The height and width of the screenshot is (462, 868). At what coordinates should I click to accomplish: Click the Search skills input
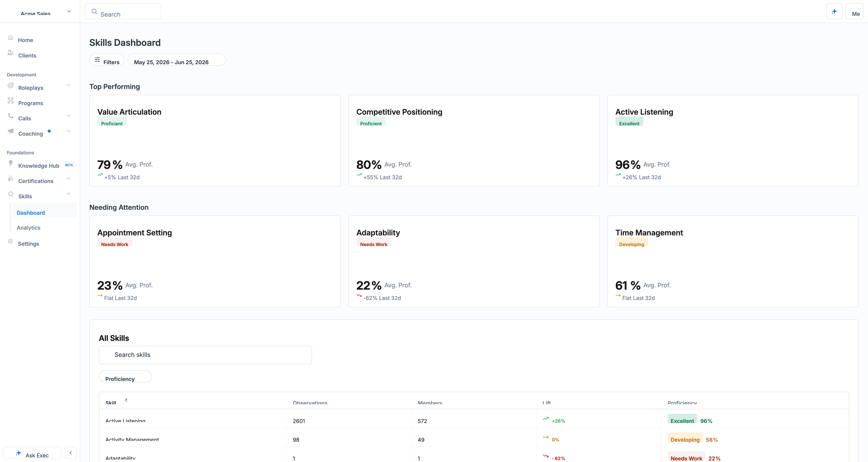205,355
